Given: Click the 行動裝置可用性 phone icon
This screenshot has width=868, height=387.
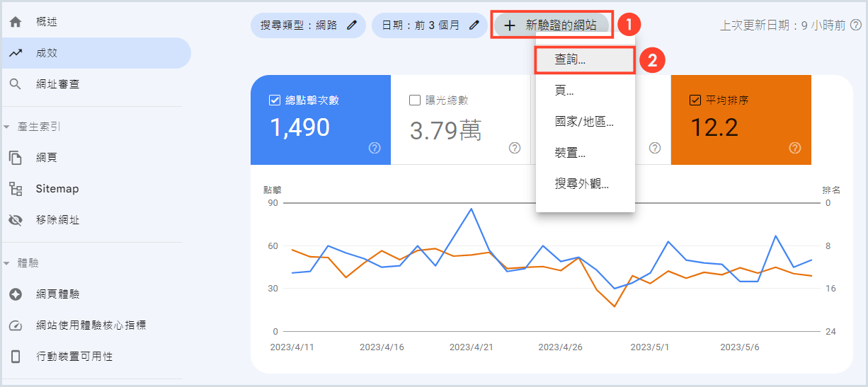Looking at the screenshot, I should (16, 357).
